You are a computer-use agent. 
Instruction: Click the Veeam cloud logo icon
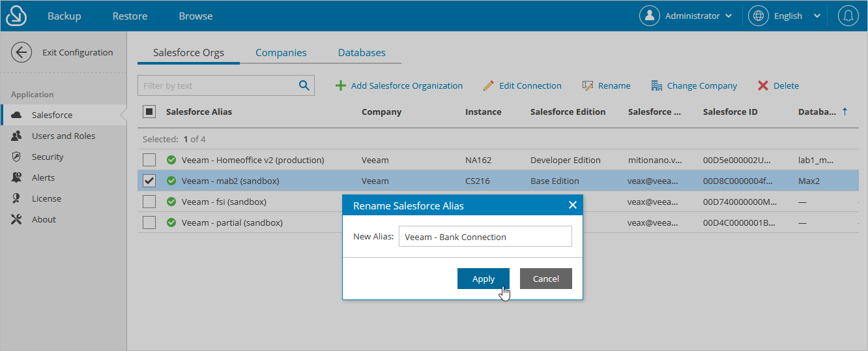(x=16, y=16)
